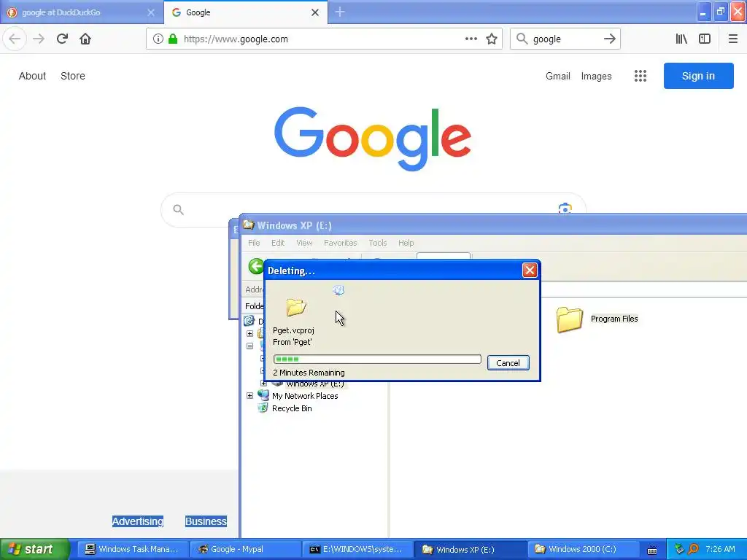Viewport: 747px width, 560px height.
Task: Click the green padlock security icon
Action: [173, 39]
